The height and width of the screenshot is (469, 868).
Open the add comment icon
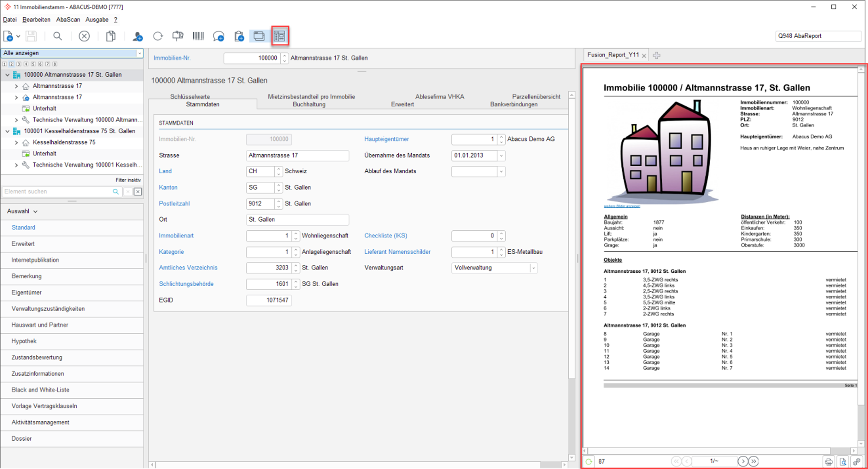pyautogui.click(x=218, y=36)
